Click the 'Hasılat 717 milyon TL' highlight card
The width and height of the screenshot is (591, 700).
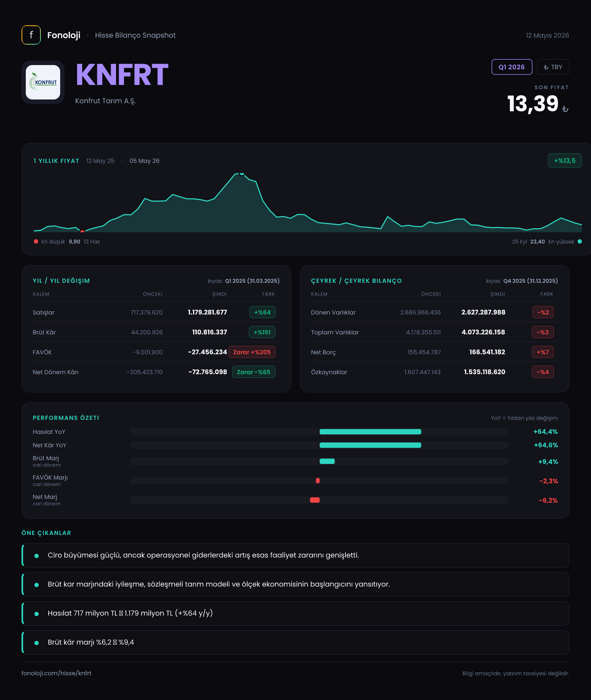(295, 613)
